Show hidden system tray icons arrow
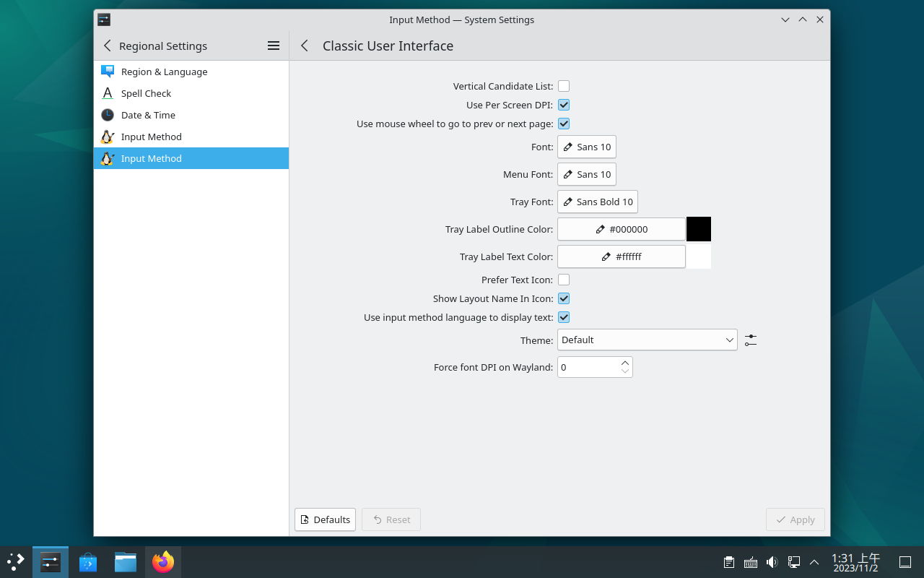 (814, 562)
